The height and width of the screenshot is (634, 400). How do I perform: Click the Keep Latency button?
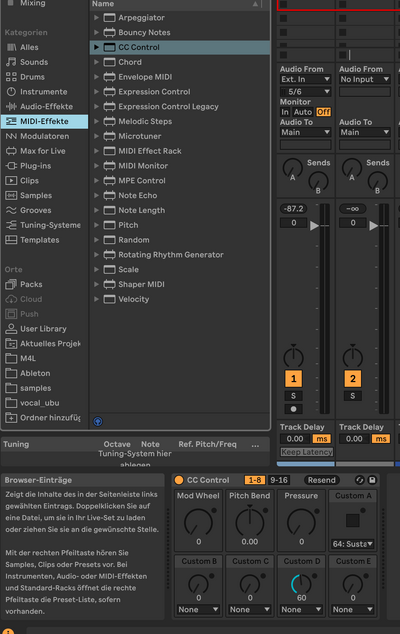point(307,452)
